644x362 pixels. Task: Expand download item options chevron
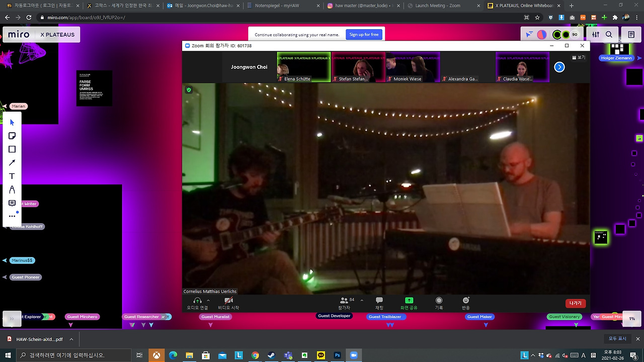click(x=71, y=339)
